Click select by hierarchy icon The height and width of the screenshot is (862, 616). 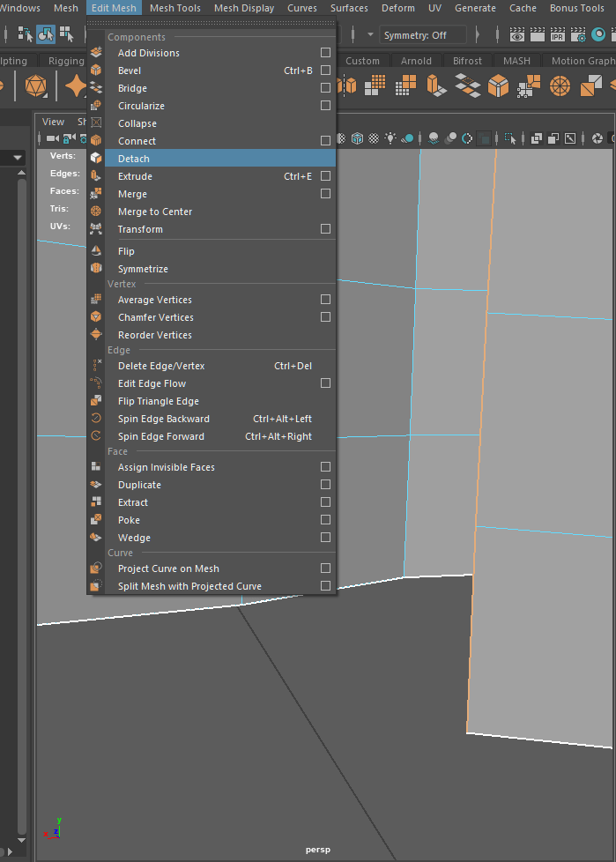(26, 34)
